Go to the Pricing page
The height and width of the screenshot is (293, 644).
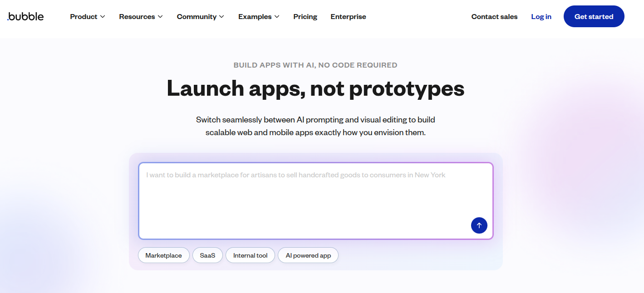[305, 17]
